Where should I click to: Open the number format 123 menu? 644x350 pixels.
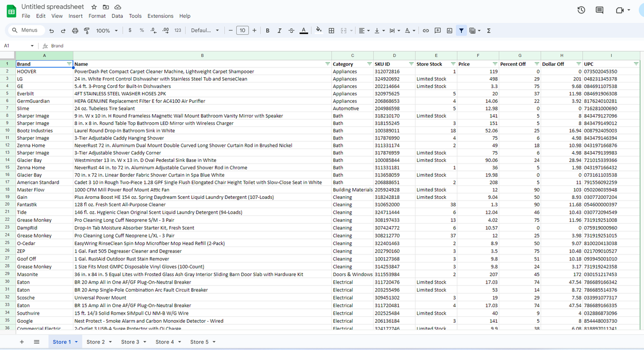point(178,31)
